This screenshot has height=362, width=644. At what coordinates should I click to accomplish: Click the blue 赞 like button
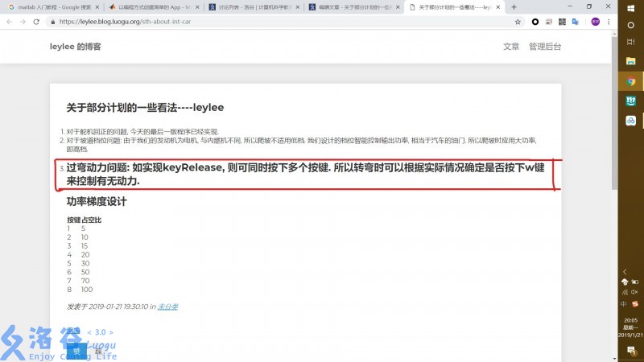point(76,351)
